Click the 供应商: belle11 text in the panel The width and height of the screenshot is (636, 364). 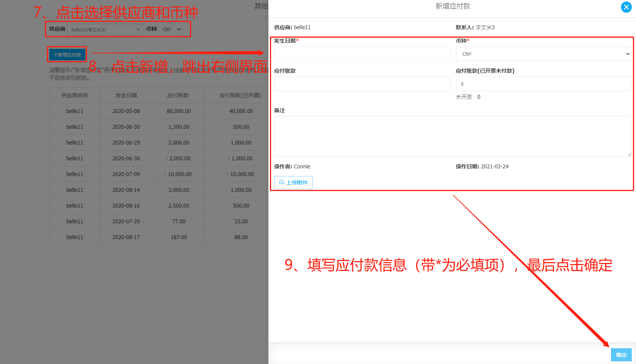click(292, 27)
